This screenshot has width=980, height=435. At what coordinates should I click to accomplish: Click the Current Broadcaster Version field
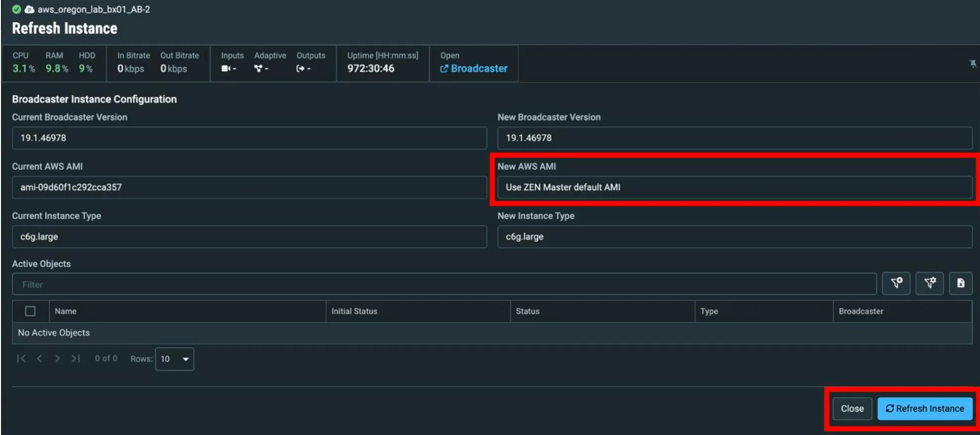[249, 138]
